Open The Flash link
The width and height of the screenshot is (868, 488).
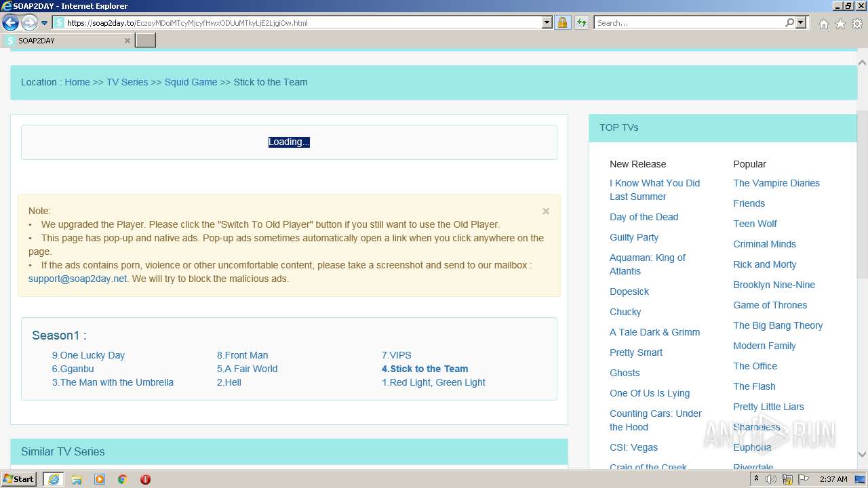pos(754,386)
